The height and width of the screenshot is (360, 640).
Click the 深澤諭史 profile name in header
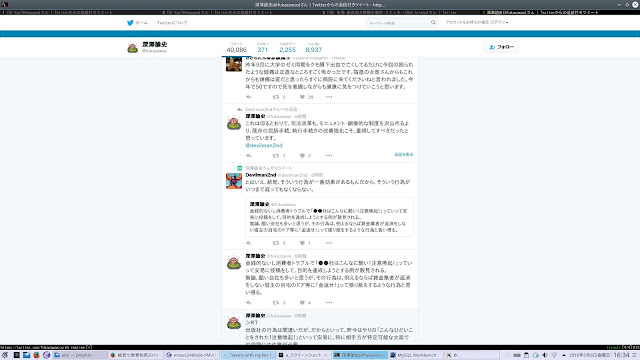pyautogui.click(x=155, y=44)
